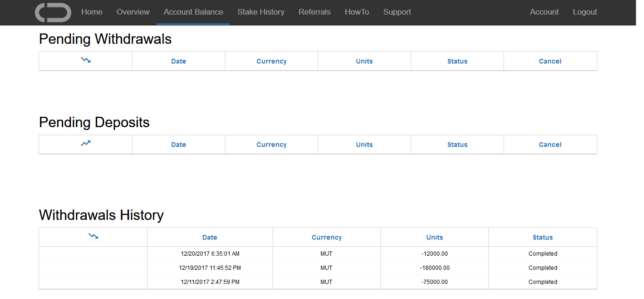
Task: Click the Status header in Withdrawals History
Action: (542, 237)
